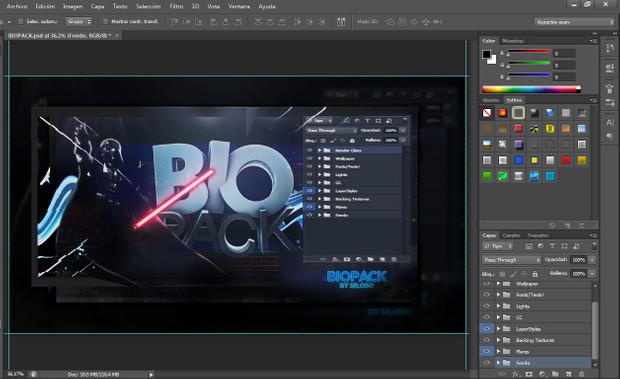Lock position move icon in layers panel
The image size is (620, 379).
click(524, 274)
